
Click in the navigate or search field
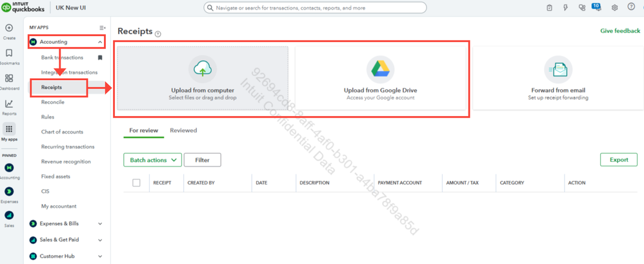[x=315, y=8]
